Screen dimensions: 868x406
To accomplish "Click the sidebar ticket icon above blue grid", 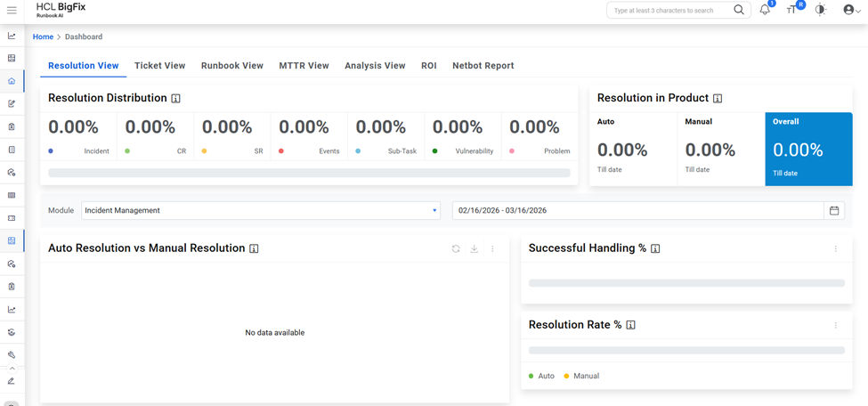I will point(12,218).
